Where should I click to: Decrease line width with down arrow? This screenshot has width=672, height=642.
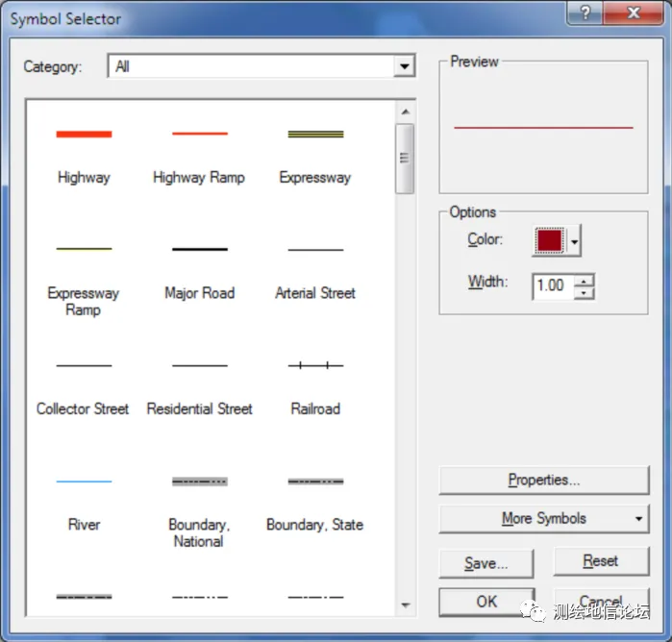tap(584, 293)
